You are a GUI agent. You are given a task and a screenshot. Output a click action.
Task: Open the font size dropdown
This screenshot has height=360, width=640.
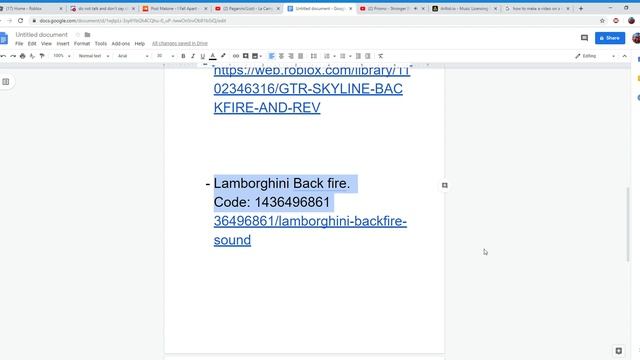click(x=165, y=56)
